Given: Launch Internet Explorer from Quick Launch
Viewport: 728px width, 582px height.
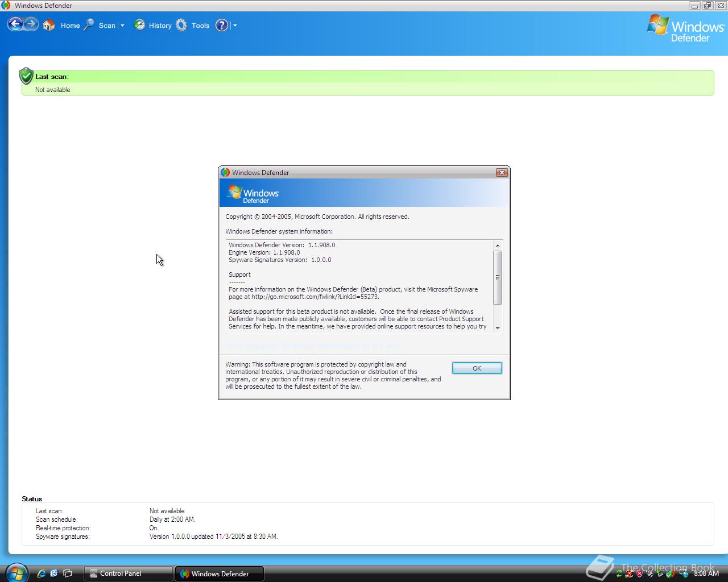Looking at the screenshot, I should coord(42,573).
